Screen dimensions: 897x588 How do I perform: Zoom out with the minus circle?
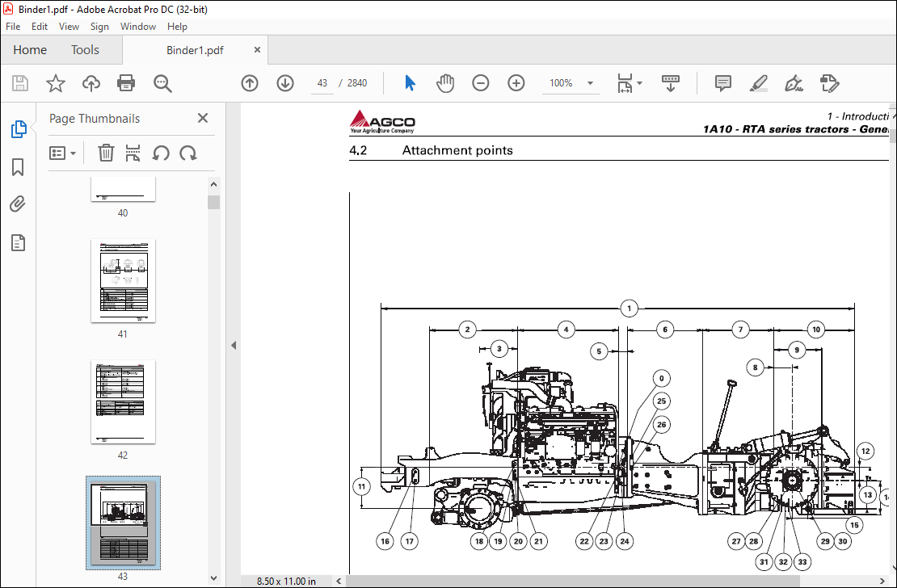tap(481, 83)
